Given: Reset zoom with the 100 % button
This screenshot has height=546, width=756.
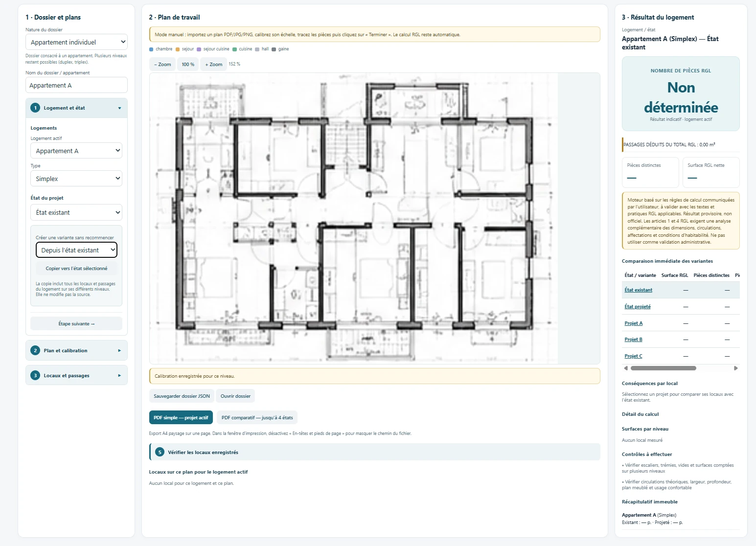Looking at the screenshot, I should pyautogui.click(x=188, y=64).
